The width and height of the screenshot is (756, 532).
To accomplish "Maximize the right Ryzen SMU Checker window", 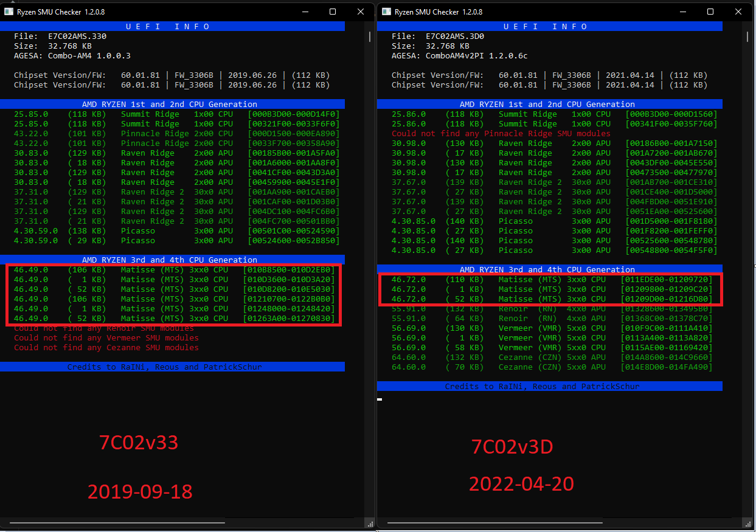I will pos(710,12).
